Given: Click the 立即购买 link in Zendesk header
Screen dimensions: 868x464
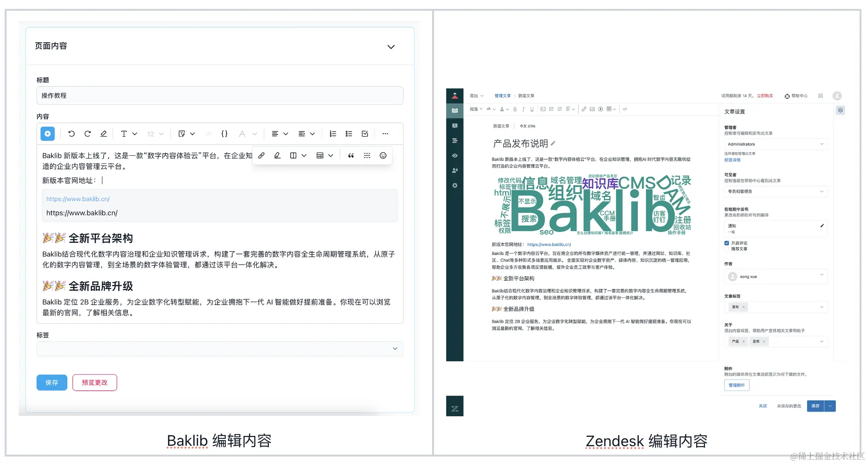Looking at the screenshot, I should 765,96.
